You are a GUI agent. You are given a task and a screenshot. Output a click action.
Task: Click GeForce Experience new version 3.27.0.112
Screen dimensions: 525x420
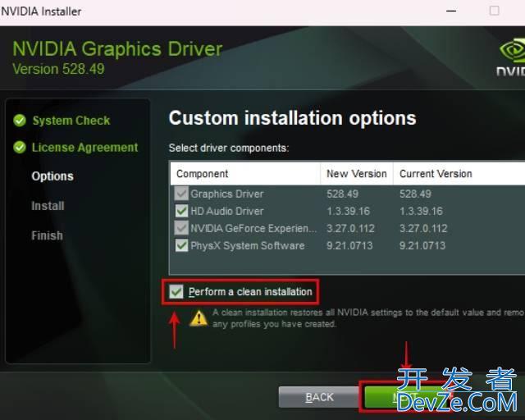[x=350, y=228]
